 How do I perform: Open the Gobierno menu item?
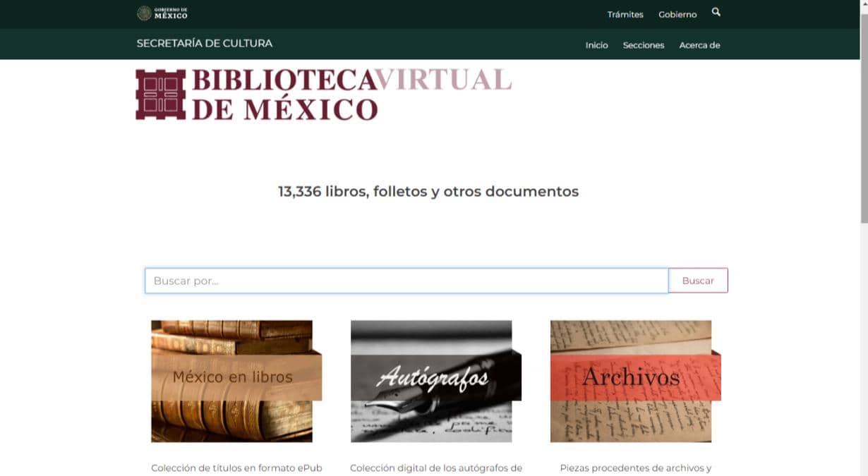coord(677,14)
